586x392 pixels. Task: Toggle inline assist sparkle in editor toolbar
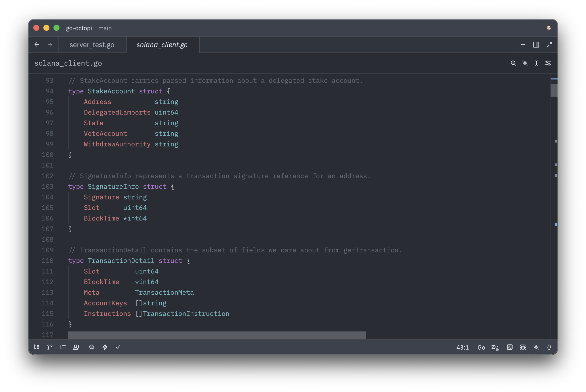(x=525, y=63)
